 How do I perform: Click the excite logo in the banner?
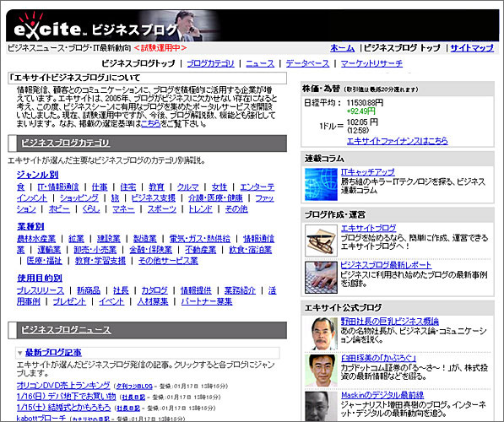pos(51,26)
